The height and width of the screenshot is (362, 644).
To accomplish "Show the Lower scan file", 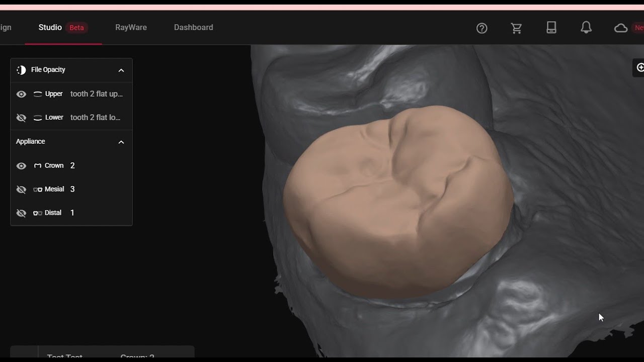I will (21, 118).
